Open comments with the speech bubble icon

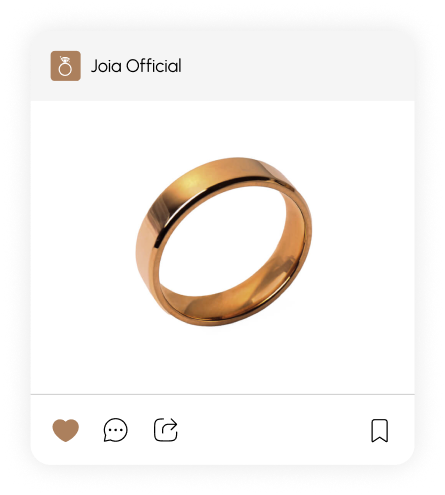[115, 430]
